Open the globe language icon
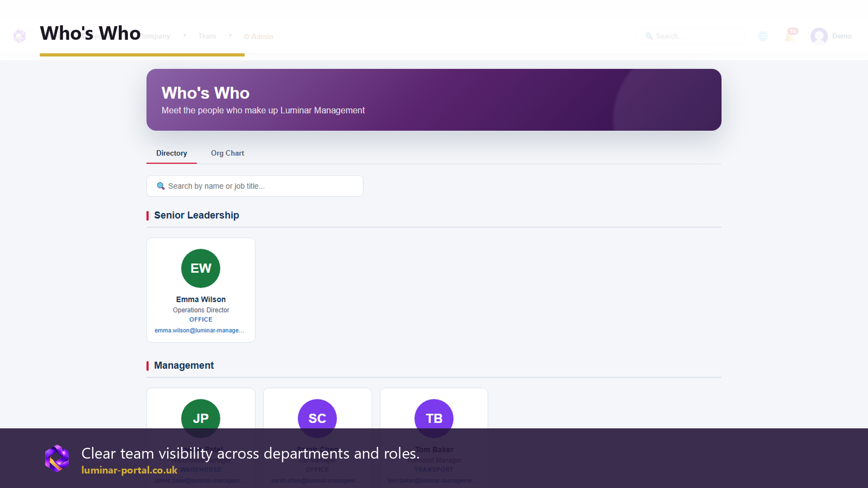The width and height of the screenshot is (868, 488). pos(763,36)
